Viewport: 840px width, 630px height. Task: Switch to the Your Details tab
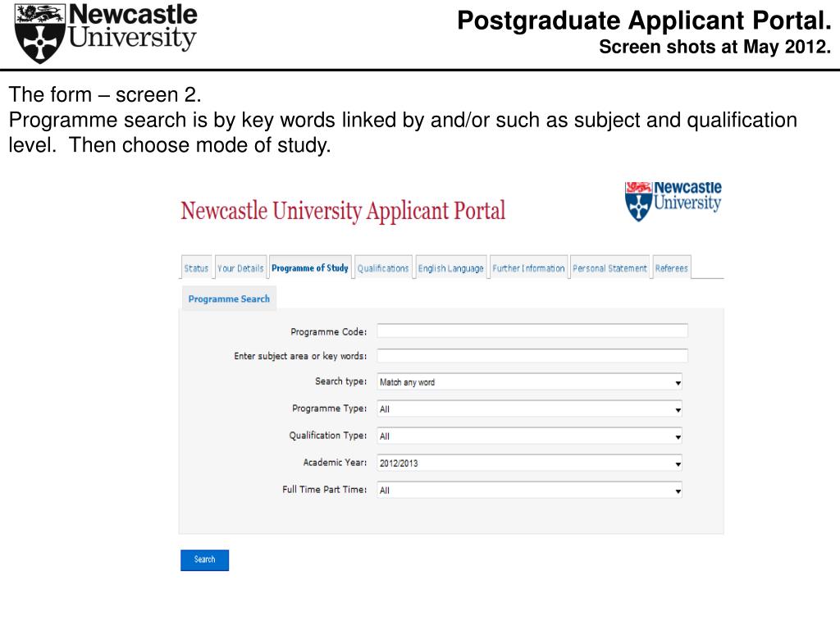[x=240, y=268]
